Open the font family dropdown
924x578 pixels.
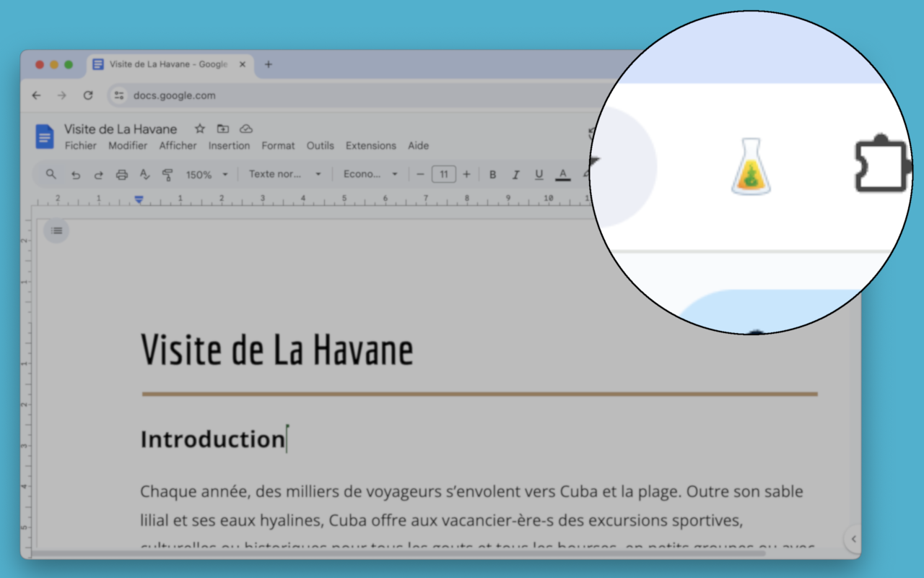(370, 174)
